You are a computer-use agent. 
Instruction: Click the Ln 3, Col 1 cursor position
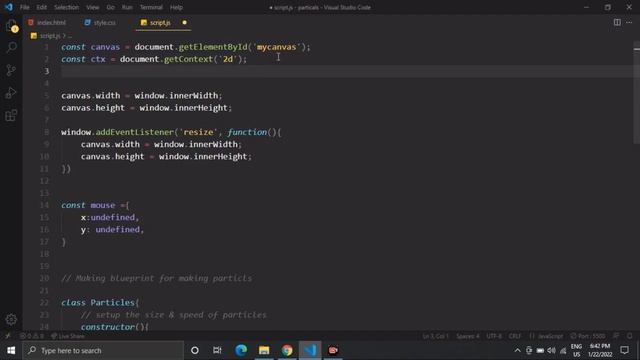point(435,336)
